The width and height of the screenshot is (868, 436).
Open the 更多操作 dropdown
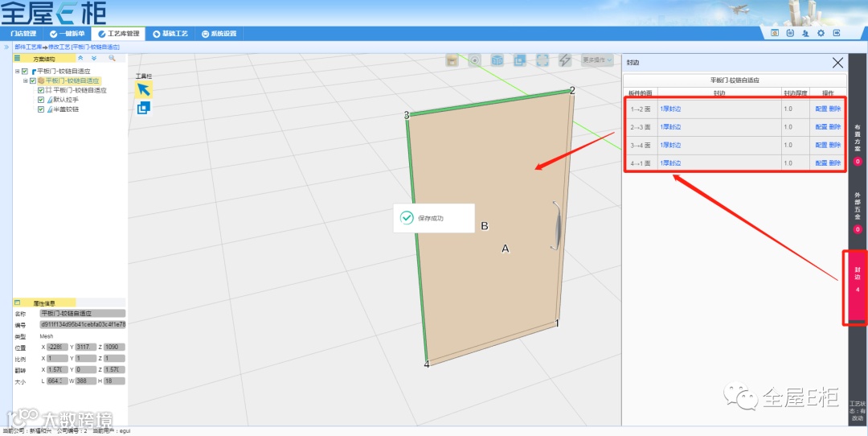point(597,60)
